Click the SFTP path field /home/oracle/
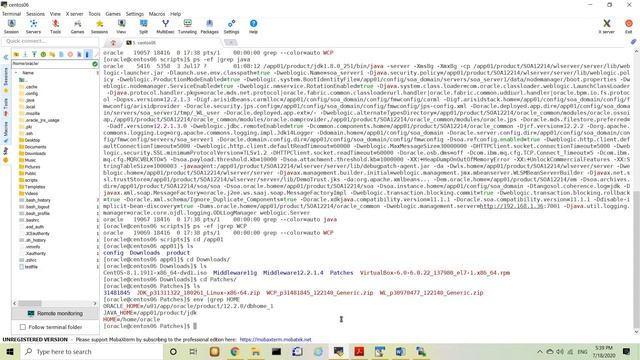 [52, 64]
